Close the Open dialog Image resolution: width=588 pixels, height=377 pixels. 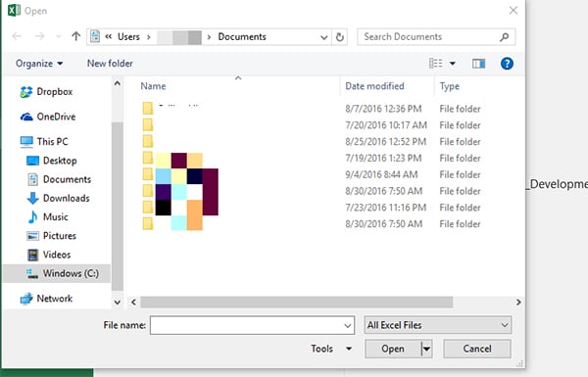click(x=513, y=11)
